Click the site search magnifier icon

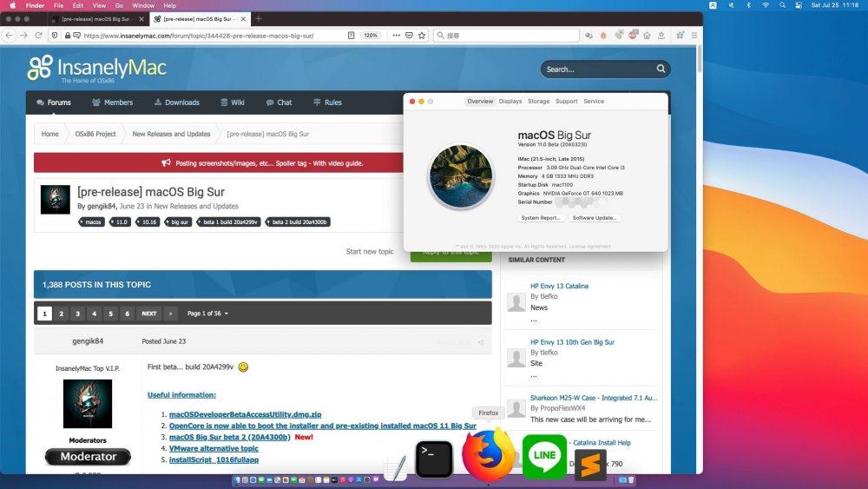[661, 69]
